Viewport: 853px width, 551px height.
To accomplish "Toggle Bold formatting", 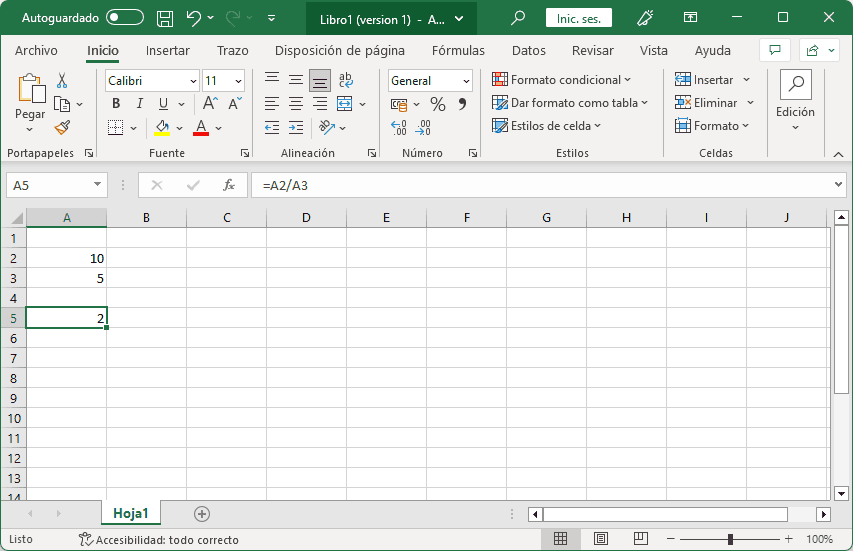I will click(116, 103).
